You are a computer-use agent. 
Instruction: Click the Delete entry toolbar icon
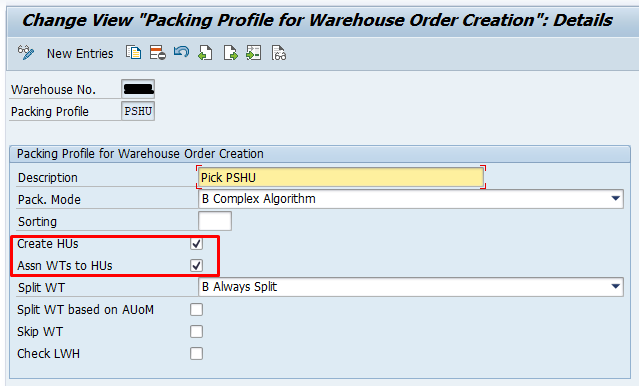coord(157,53)
